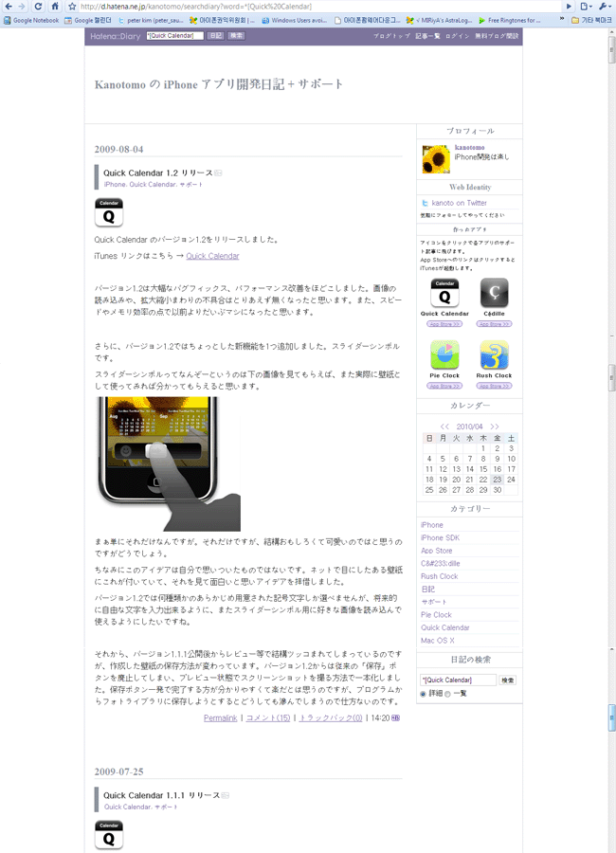Click the Quick Calendar icon in the 1.1.1 post
Screen dimensions: 616x853
(109, 834)
